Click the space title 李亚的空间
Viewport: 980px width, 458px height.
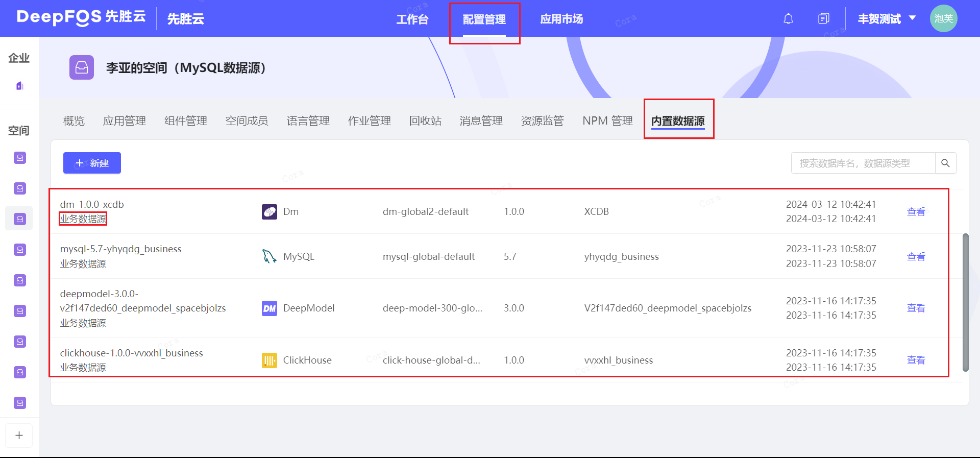pos(186,68)
